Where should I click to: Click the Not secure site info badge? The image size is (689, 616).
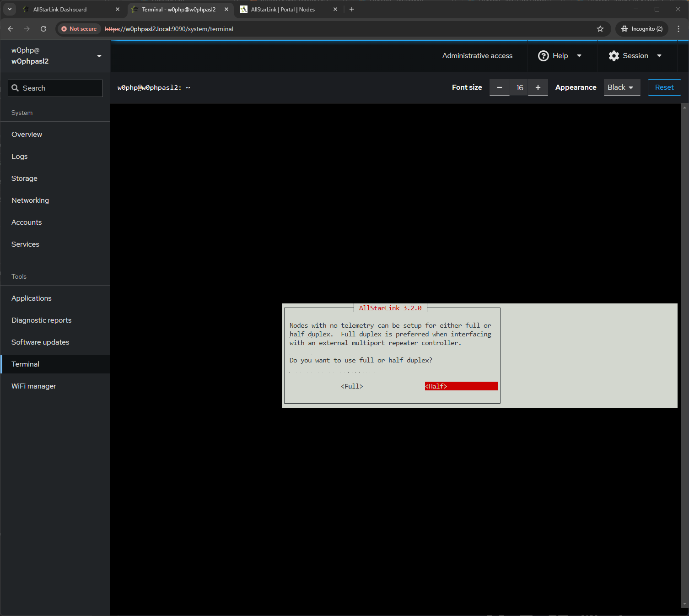[79, 29]
